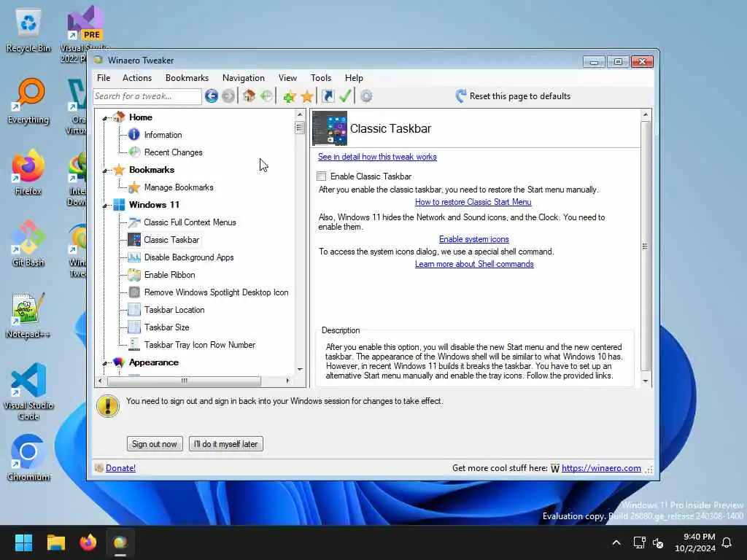The height and width of the screenshot is (560, 747).
Task: Open the Actions menu
Action: (x=136, y=77)
